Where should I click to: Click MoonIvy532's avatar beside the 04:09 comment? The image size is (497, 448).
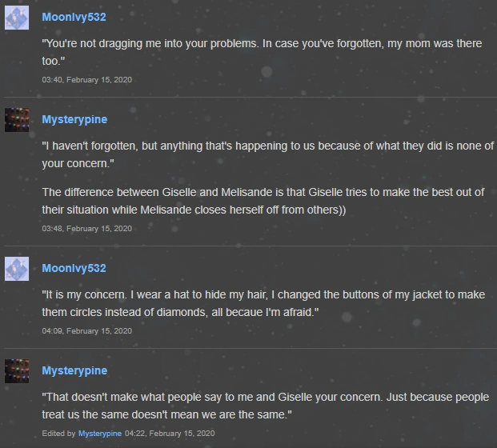coord(17,268)
